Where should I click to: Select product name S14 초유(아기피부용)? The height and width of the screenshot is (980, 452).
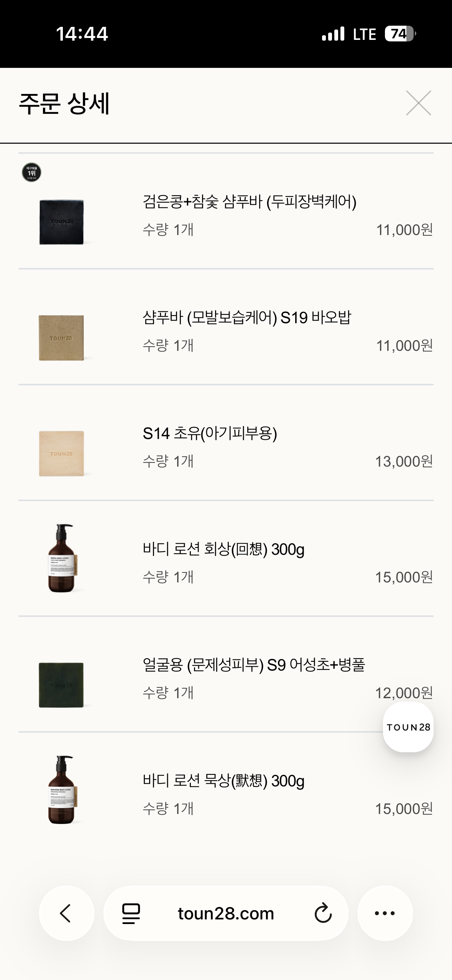pyautogui.click(x=210, y=433)
